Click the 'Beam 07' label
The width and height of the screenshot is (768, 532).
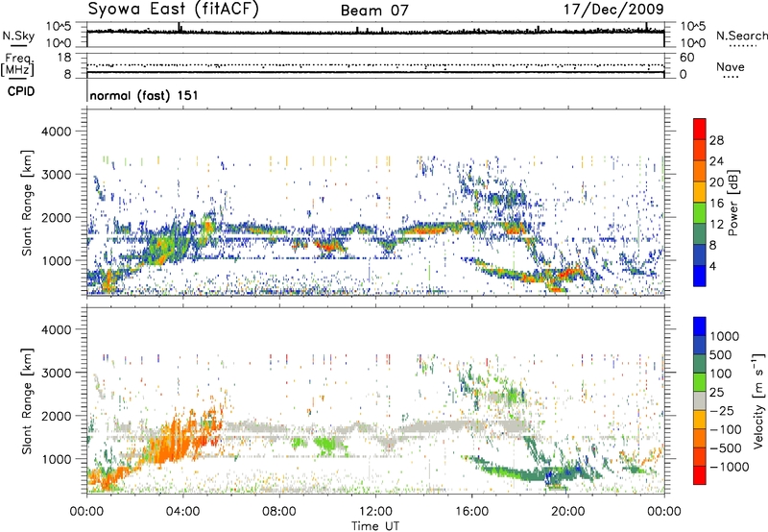coord(374,11)
